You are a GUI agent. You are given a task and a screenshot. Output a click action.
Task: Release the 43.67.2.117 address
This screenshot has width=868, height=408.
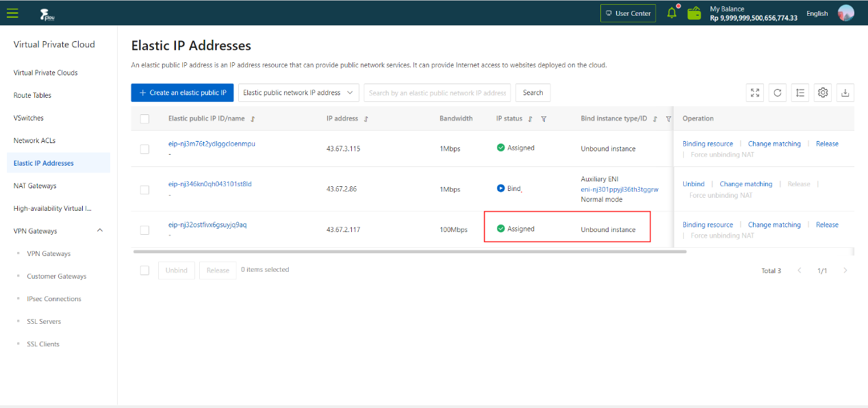click(x=827, y=225)
